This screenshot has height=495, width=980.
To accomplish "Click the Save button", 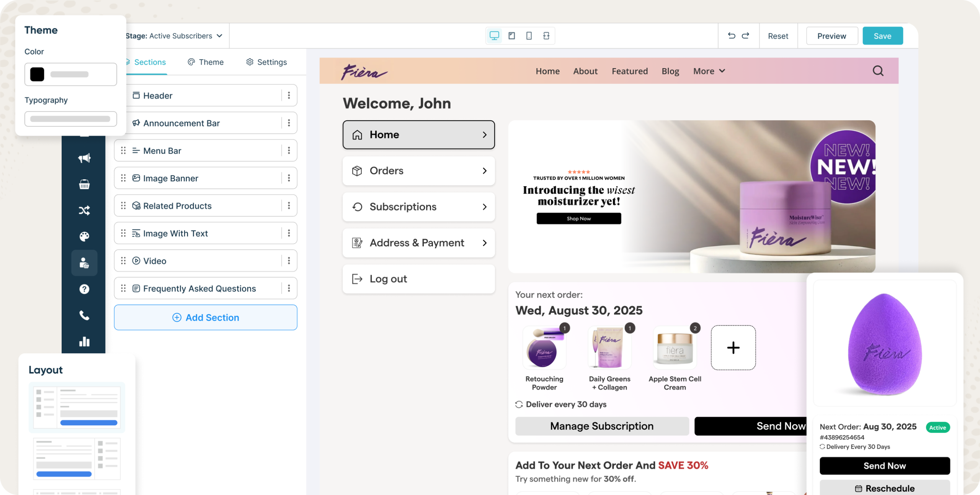I will [x=882, y=36].
